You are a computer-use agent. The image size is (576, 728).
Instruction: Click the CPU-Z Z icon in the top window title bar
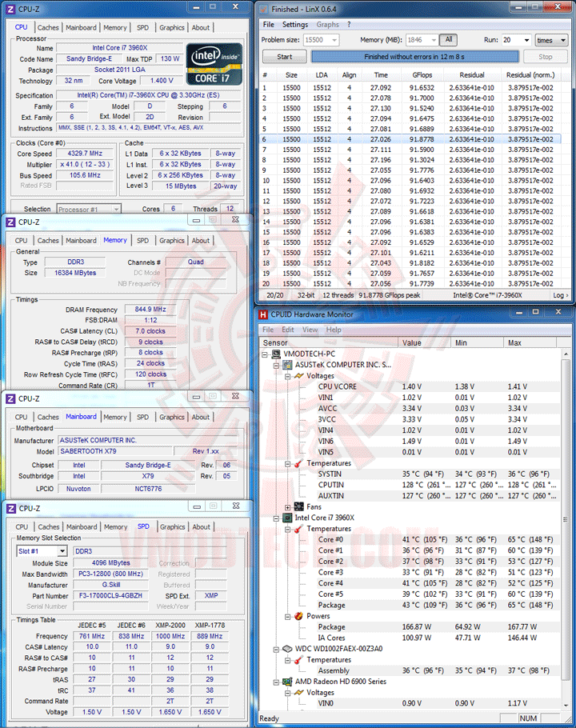click(x=10, y=9)
